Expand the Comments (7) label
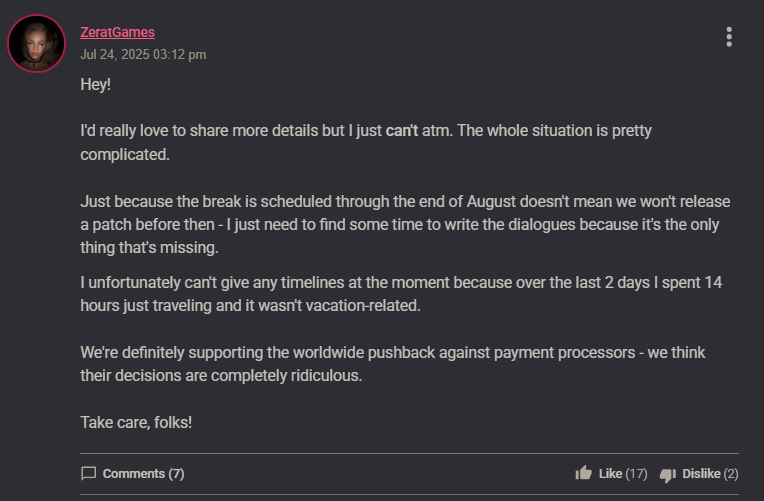Screen dimensions: 764x501 point(143,473)
